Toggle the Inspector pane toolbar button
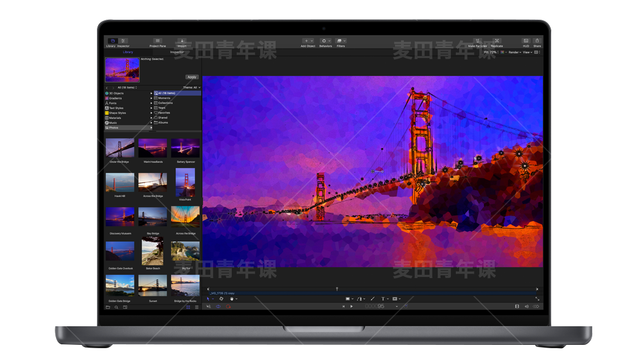This screenshot has width=641, height=364. coord(123,41)
